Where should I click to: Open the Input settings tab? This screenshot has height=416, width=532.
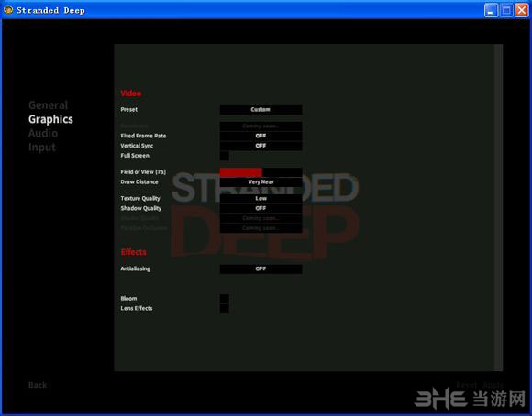coord(42,148)
